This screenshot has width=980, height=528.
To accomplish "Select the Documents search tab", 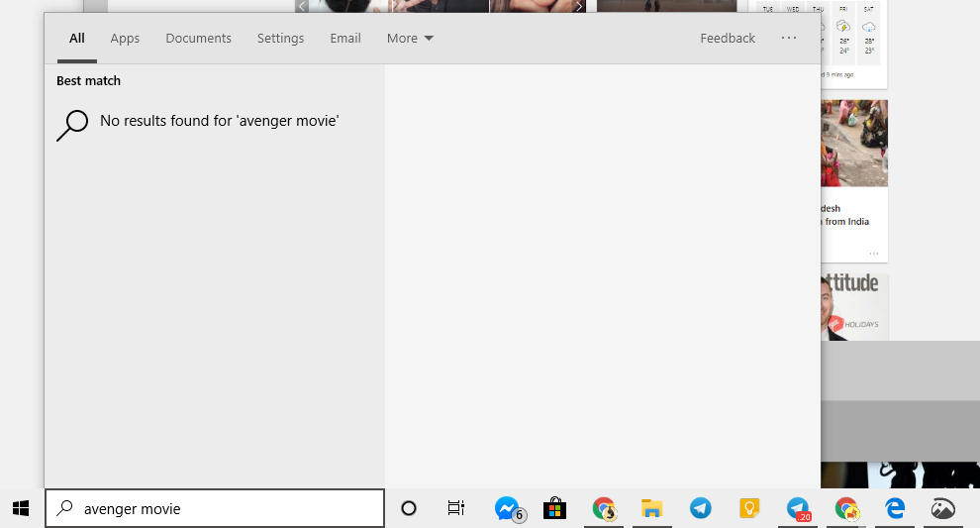I will [x=198, y=39].
